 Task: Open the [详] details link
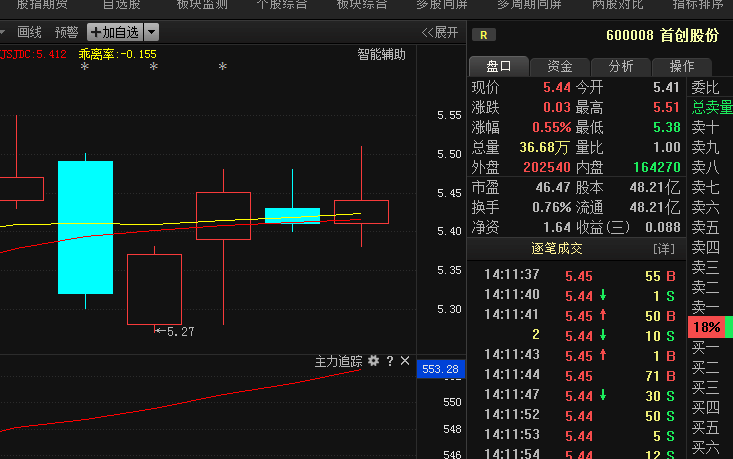click(x=664, y=249)
